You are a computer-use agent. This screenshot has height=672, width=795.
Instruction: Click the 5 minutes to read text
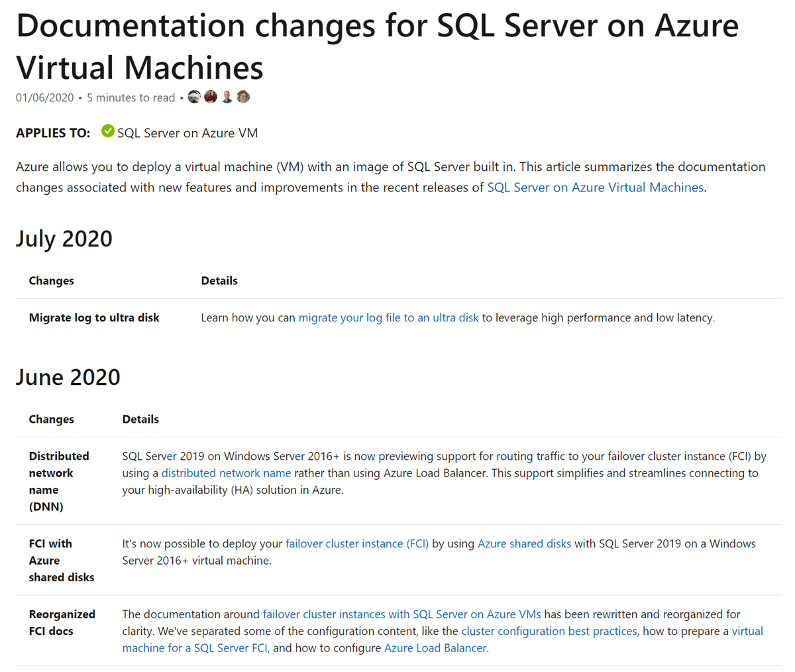(x=131, y=97)
